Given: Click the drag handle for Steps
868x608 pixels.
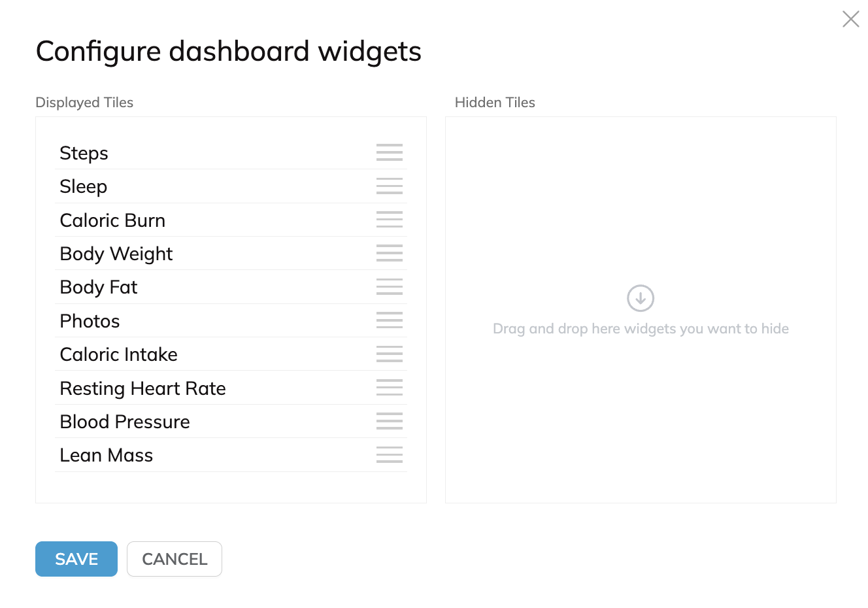Looking at the screenshot, I should pos(390,152).
